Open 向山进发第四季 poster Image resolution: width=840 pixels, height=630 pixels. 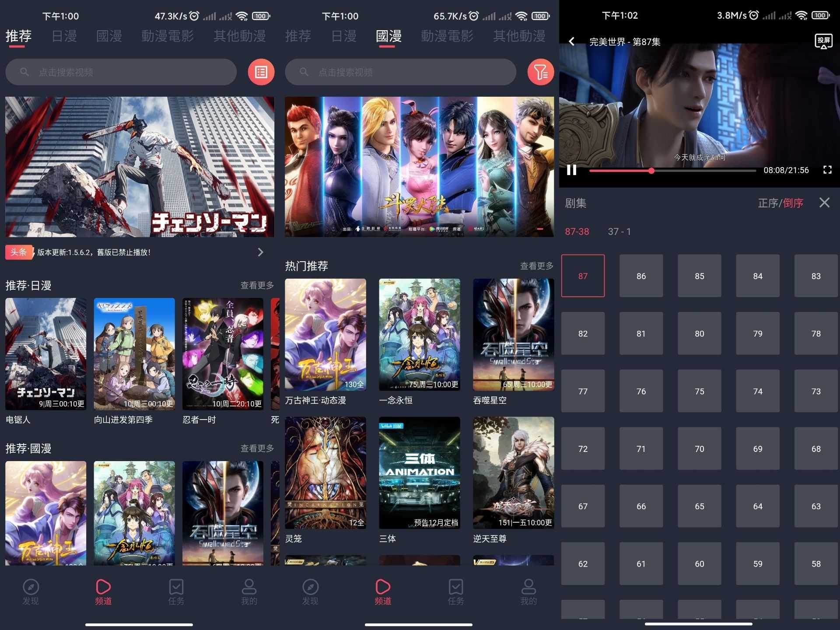[134, 354]
